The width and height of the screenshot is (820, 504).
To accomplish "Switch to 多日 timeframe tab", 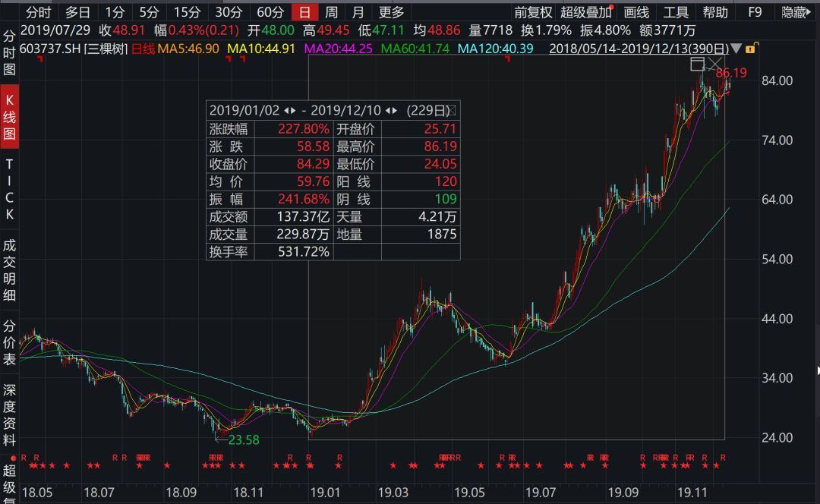I will [78, 12].
